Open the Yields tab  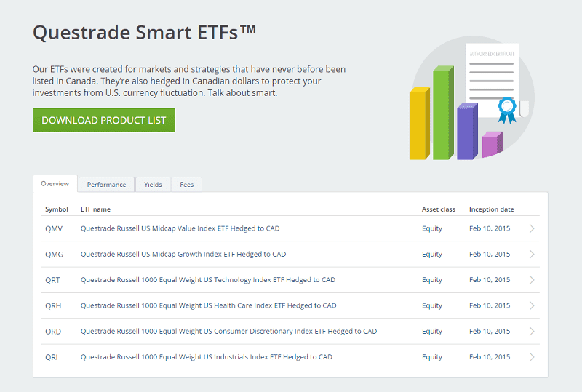pos(153,185)
